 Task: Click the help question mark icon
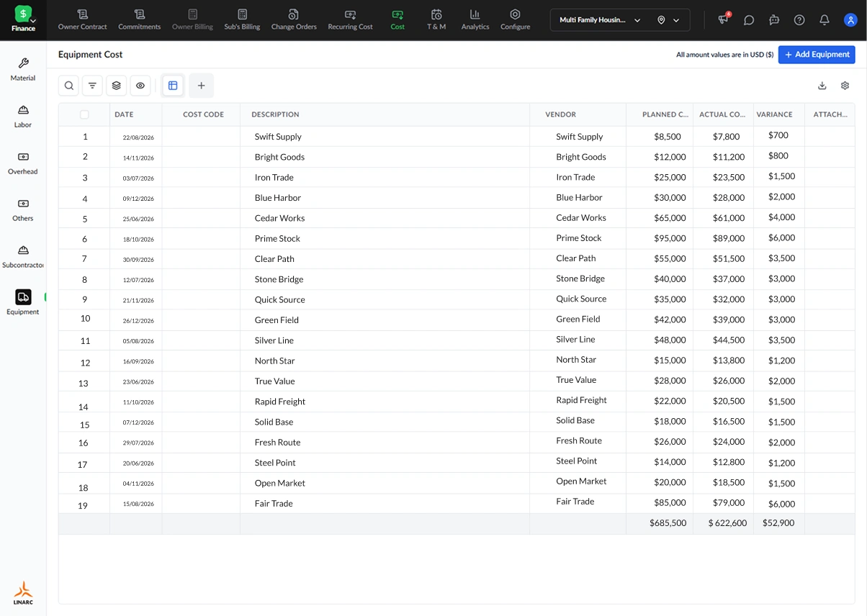pos(799,20)
